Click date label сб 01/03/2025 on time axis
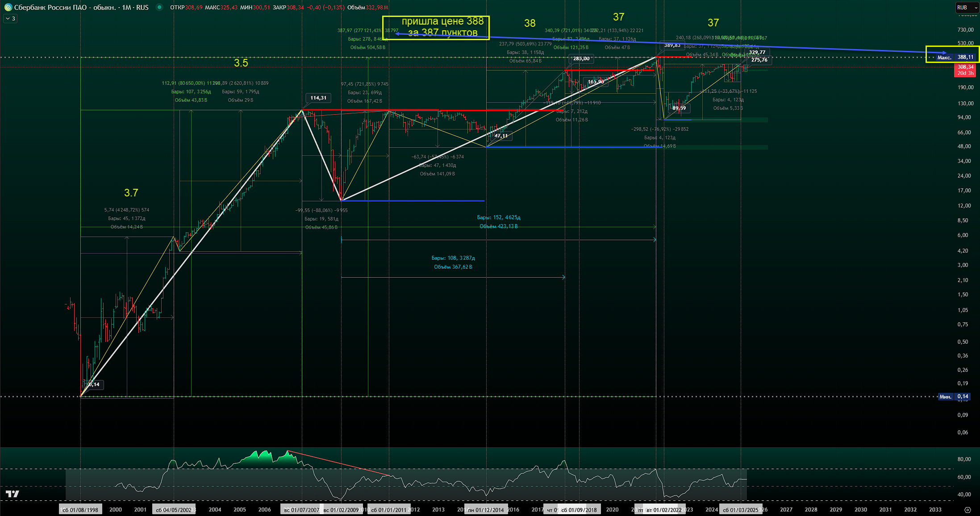This screenshot has width=980, height=516. point(741,510)
